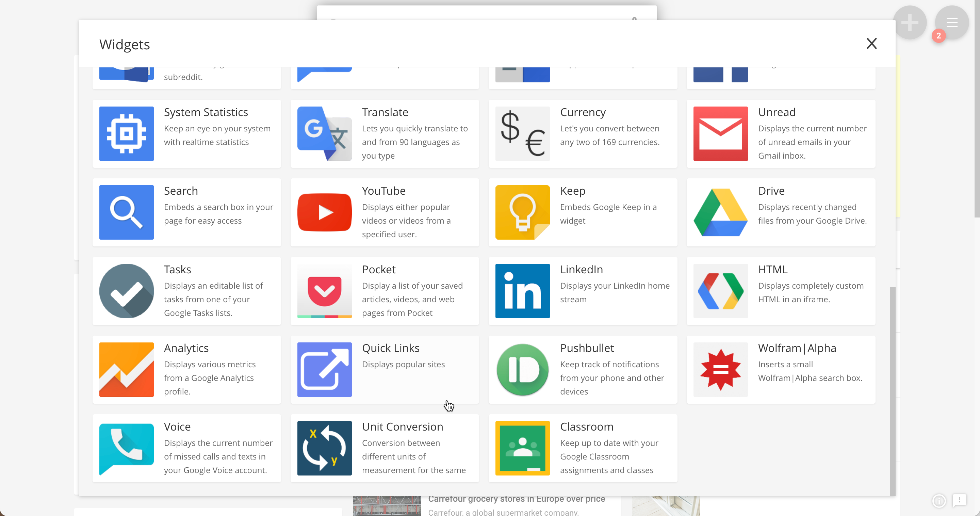This screenshot has height=516, width=980.
Task: Click the Carrefour news article thumbnail
Action: [x=387, y=506]
